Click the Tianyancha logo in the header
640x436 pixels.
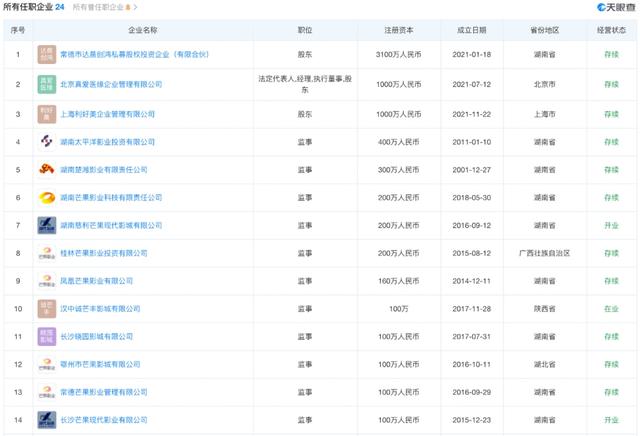click(x=616, y=7)
